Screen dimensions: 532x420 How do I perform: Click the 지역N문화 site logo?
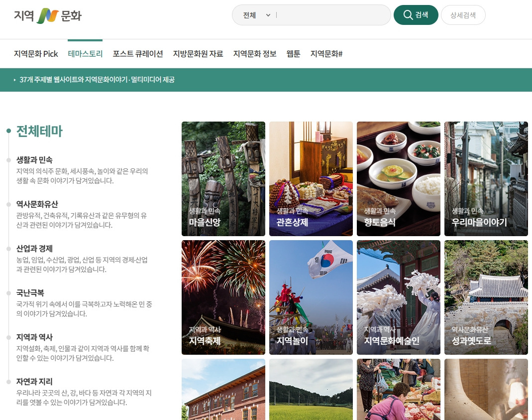[47, 15]
